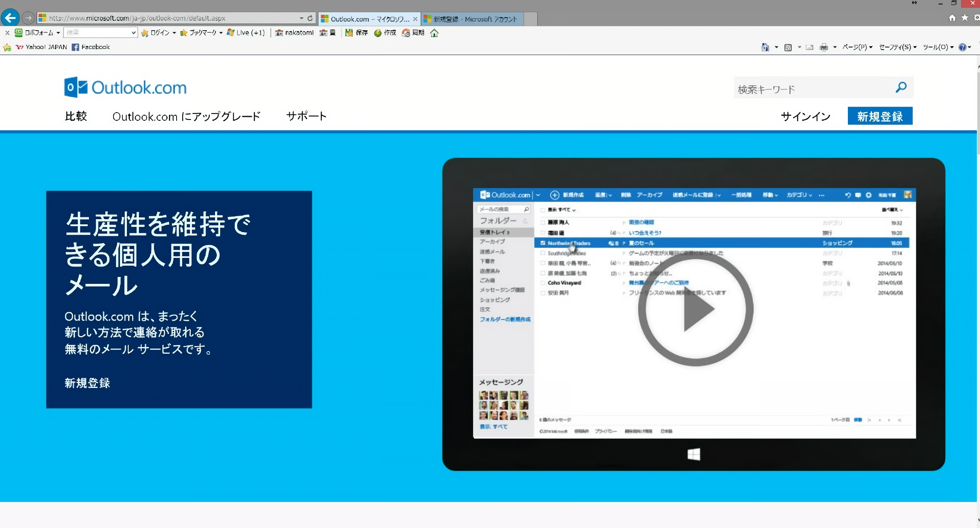The image size is (980, 528).
Task: Click the magnifier search icon on the page
Action: coord(901,88)
